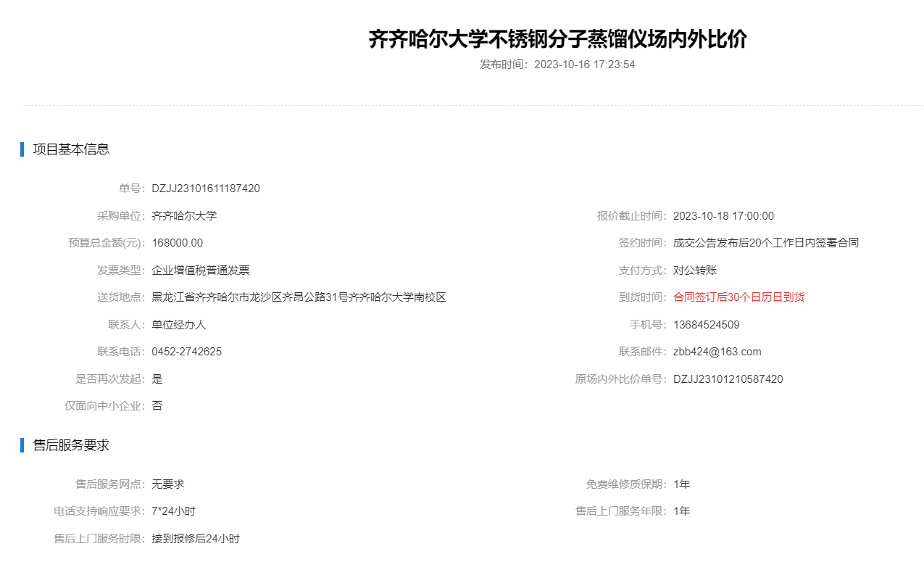The height and width of the screenshot is (562, 924).
Task: Click the delivery address in 龙沙区齐昂公路31号
Action: point(299,297)
